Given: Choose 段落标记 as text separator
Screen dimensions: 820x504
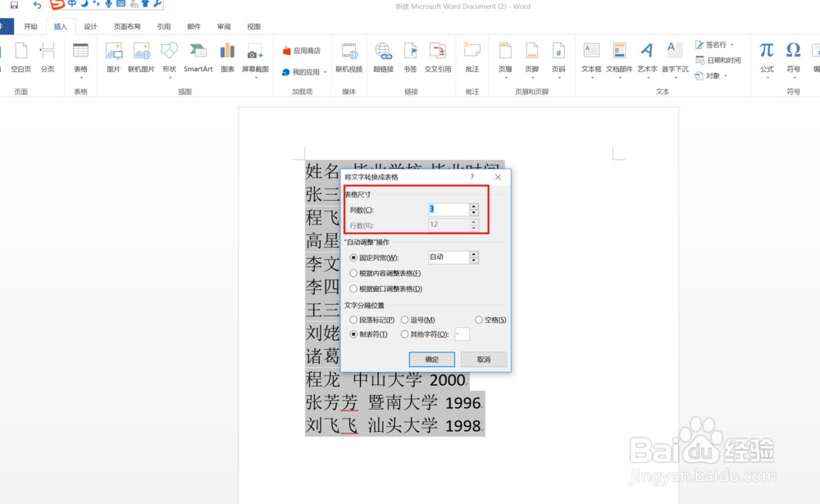Looking at the screenshot, I should point(371,320).
